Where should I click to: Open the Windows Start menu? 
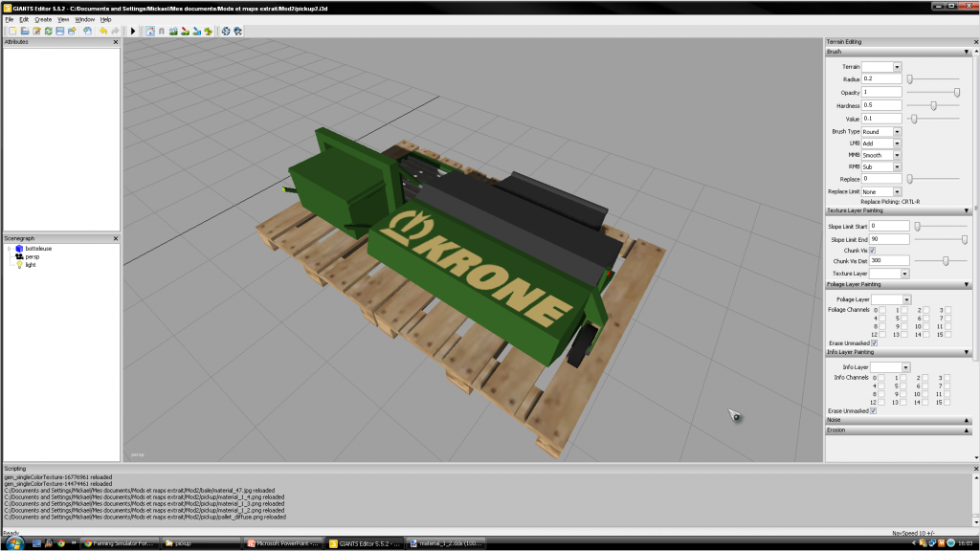[13, 543]
